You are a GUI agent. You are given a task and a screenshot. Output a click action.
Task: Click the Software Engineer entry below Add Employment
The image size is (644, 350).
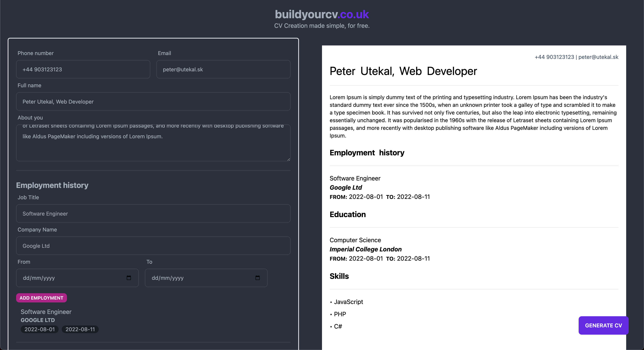pos(46,312)
